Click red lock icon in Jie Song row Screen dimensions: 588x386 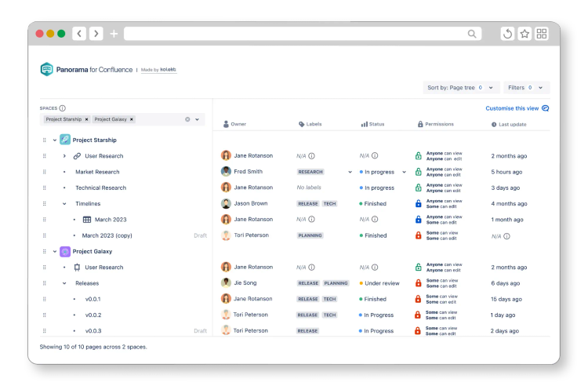coord(418,283)
